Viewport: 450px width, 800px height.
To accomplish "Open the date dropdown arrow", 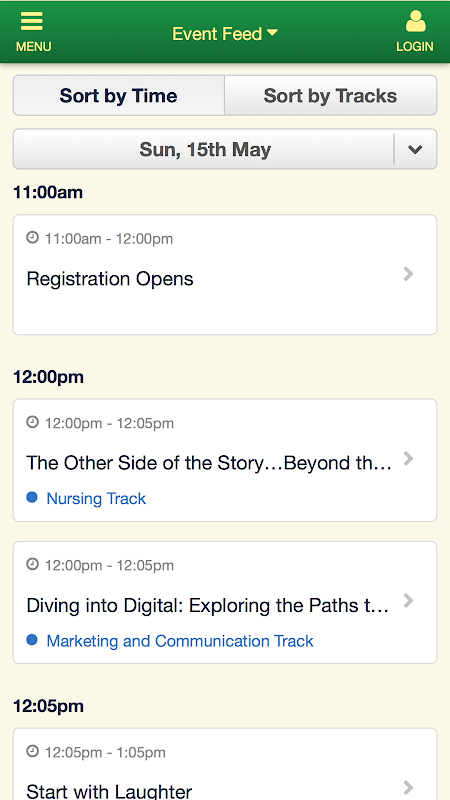I will coord(415,149).
